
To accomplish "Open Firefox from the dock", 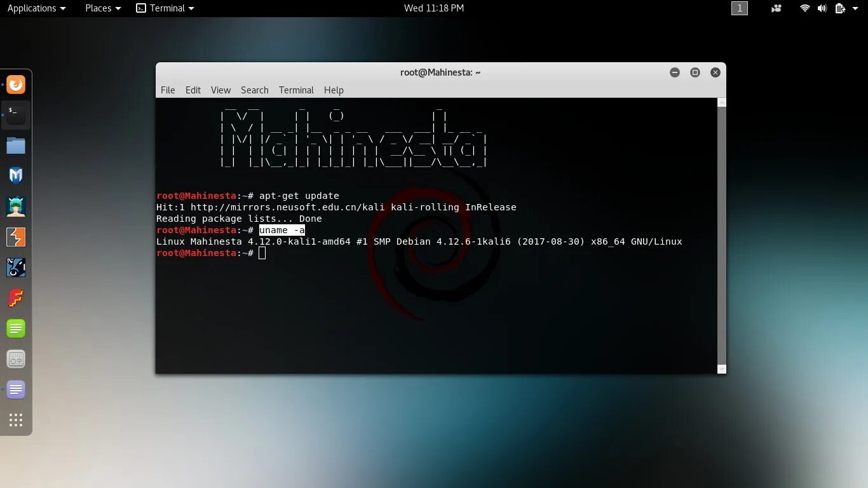I will 16,84.
